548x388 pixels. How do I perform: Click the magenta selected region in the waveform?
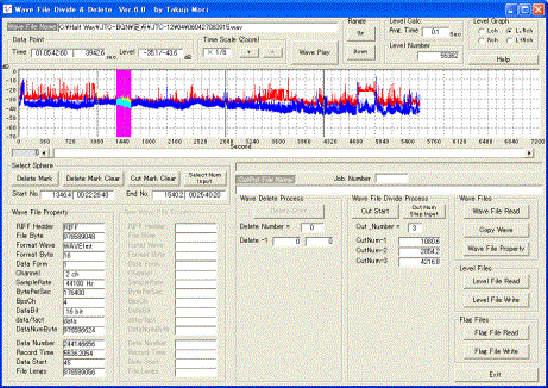pos(123,103)
